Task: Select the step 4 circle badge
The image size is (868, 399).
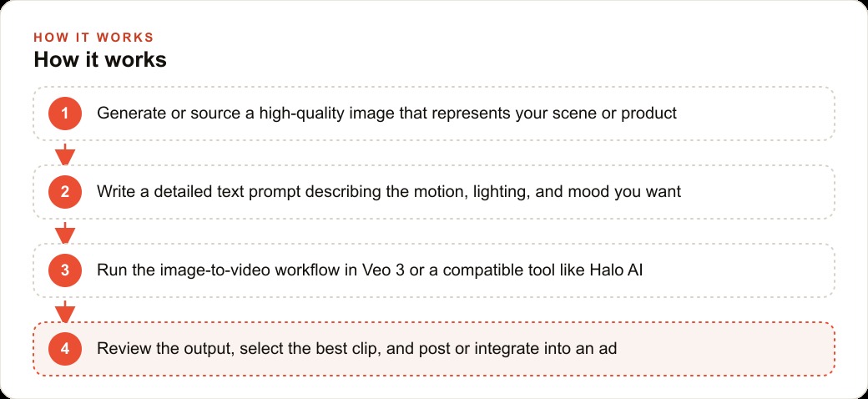Action: 65,349
